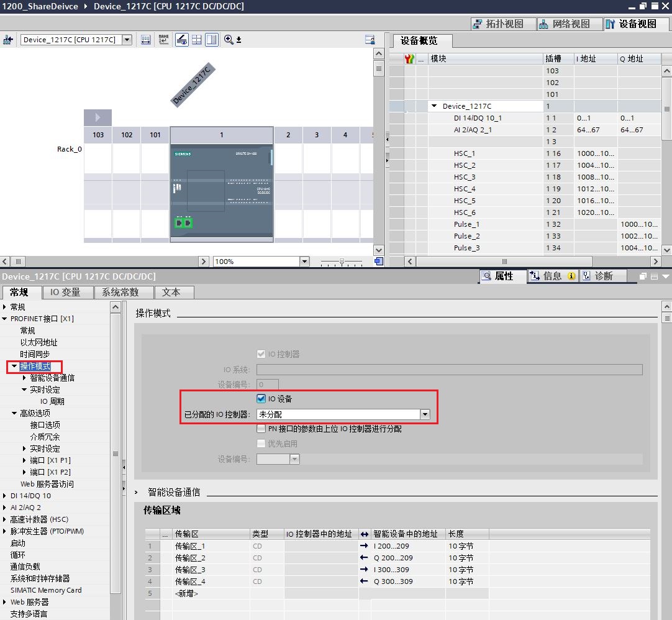
Task: Toggle the IO 设备 checkbox
Action: click(x=261, y=398)
